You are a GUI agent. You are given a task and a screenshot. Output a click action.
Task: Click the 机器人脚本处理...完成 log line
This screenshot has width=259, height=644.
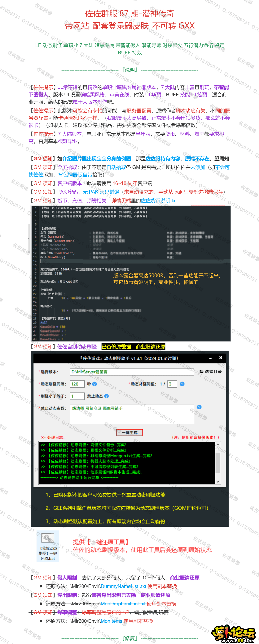(x=86, y=461)
